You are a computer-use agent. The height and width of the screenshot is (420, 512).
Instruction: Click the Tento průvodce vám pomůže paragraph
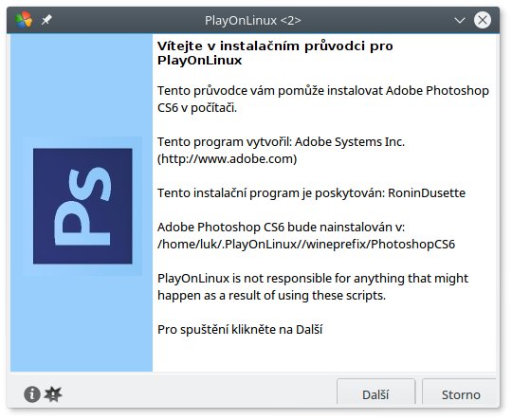[323, 99]
